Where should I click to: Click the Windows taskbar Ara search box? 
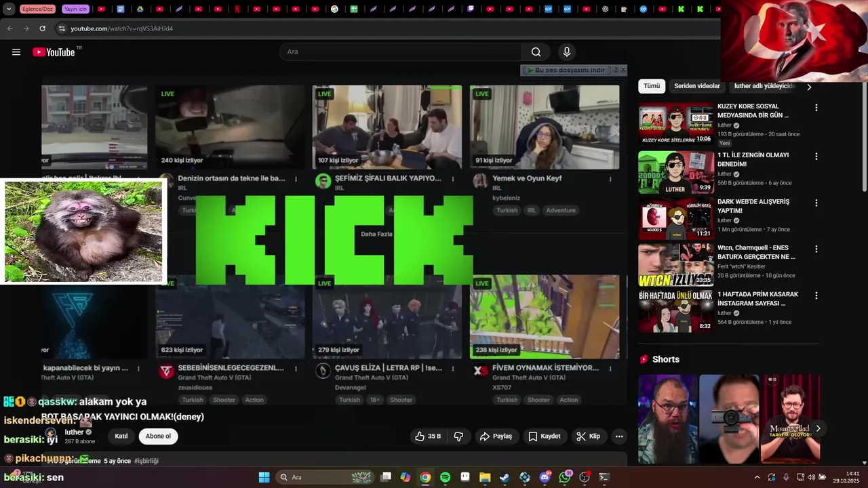click(325, 477)
